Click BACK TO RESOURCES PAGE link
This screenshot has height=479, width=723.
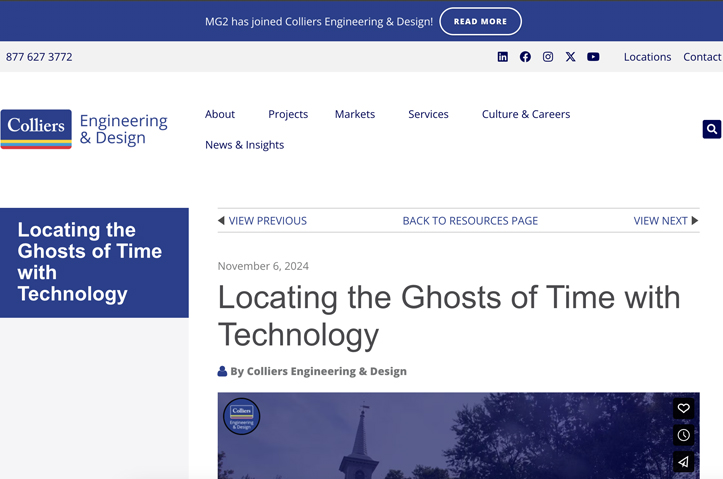coord(470,221)
